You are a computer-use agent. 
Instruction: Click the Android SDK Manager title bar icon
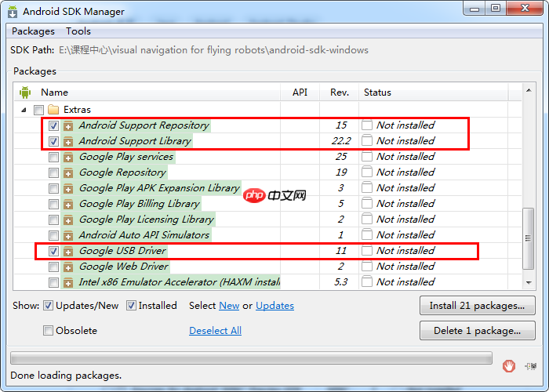tap(13, 12)
